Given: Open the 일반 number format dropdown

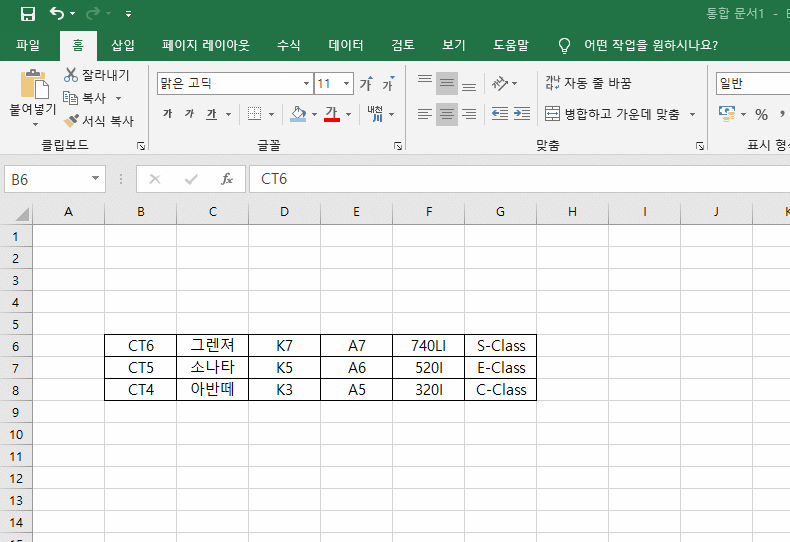Looking at the screenshot, I should 753,83.
